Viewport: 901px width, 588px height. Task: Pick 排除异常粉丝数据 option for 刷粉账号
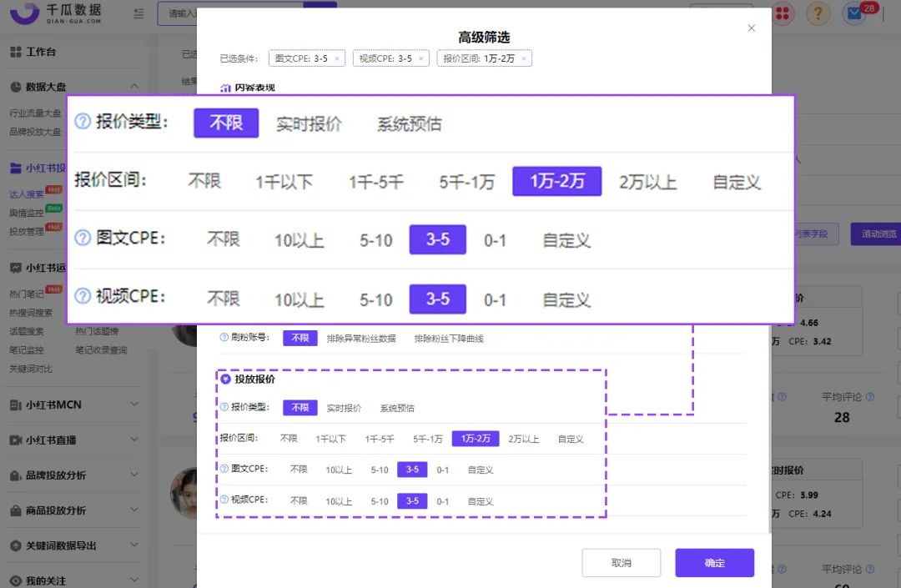point(361,339)
